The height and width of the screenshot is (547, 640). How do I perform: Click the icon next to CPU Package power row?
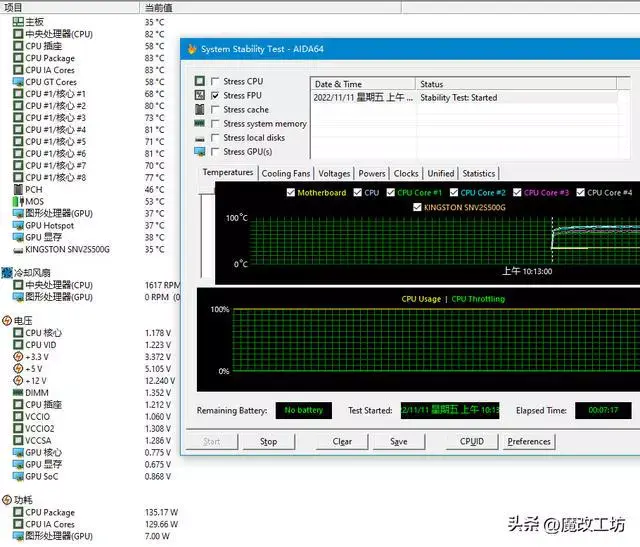tap(18, 512)
